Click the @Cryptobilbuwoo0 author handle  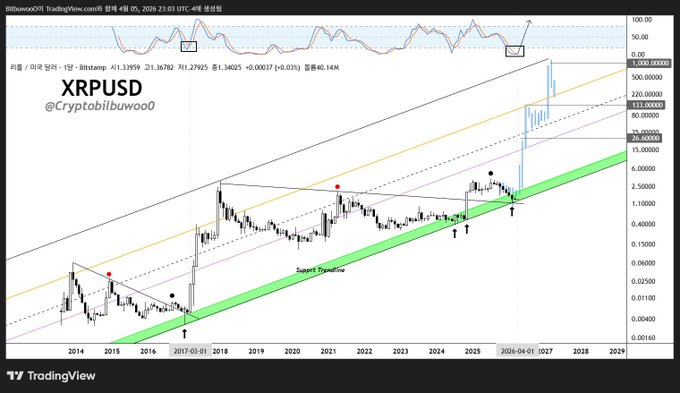pyautogui.click(x=100, y=106)
